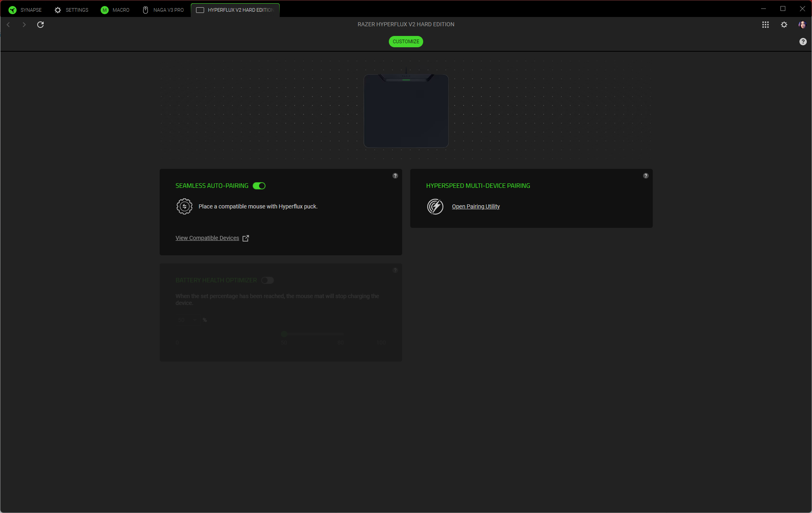Click the Hyperflux puck pairing icon
Screen dimensions: 812x513
coord(184,206)
